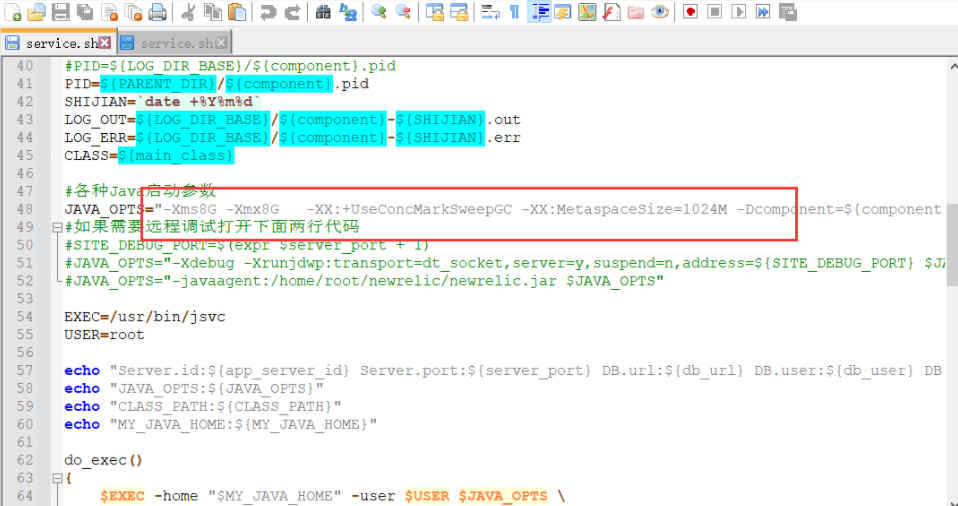This screenshot has height=506, width=958.
Task: Click the New file toolbar icon
Action: (10, 12)
